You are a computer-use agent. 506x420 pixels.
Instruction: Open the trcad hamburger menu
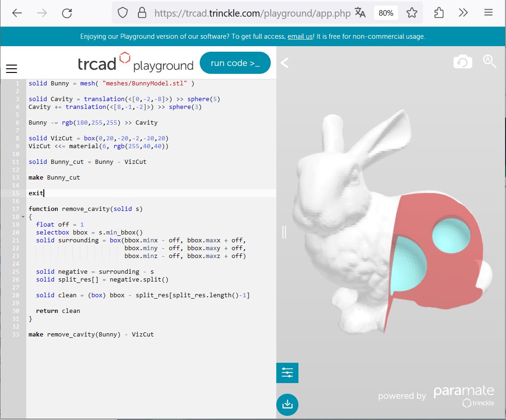(12, 68)
